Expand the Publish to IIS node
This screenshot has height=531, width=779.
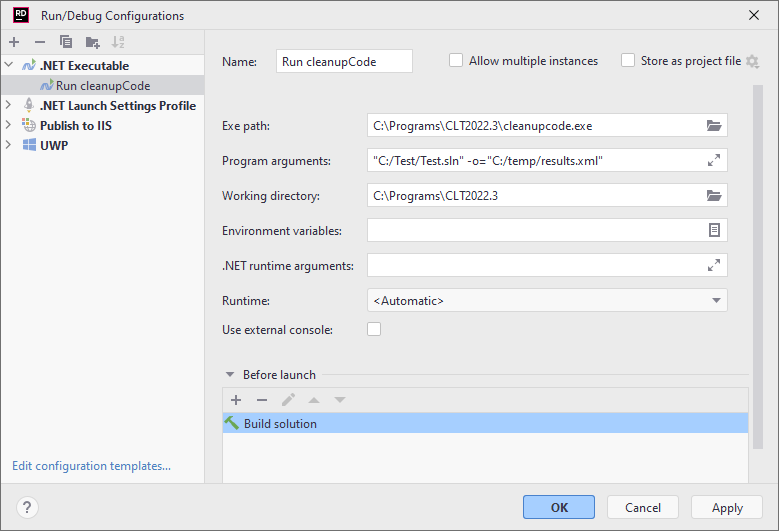pyautogui.click(x=9, y=126)
